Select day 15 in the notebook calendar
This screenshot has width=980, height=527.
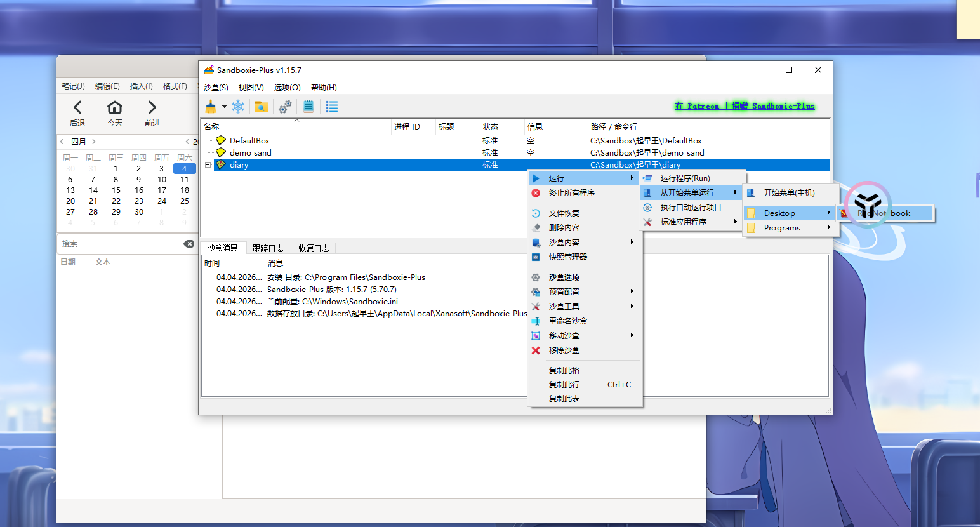pyautogui.click(x=116, y=190)
